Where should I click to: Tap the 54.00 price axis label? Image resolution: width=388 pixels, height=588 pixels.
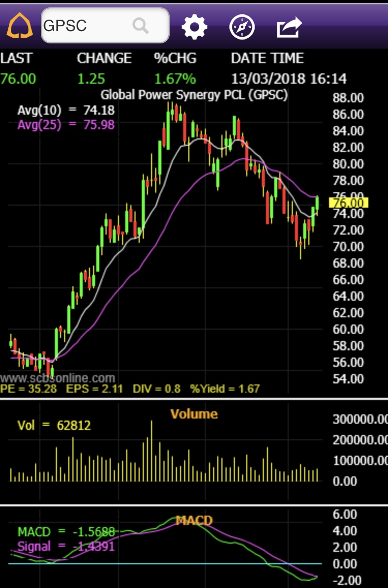(348, 379)
